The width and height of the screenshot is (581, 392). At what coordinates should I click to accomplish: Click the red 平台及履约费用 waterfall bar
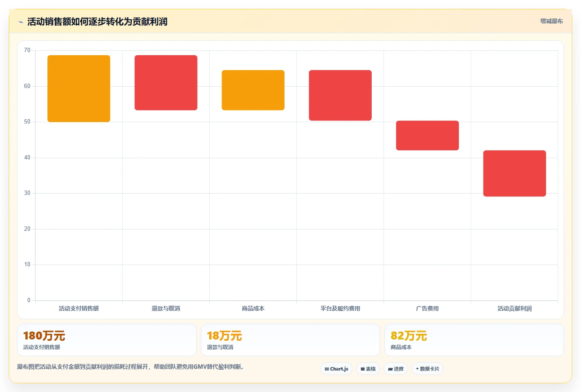340,95
